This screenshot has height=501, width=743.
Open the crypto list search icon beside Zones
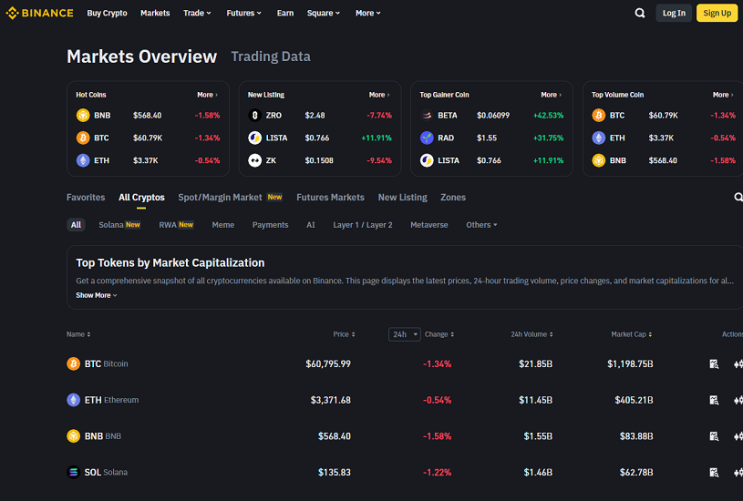[x=738, y=197]
